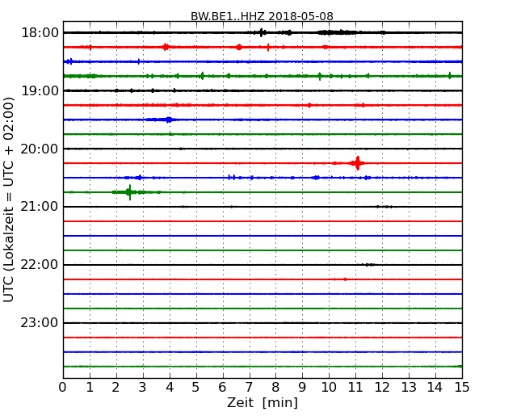Click the x-axis tick label 13

(409, 388)
